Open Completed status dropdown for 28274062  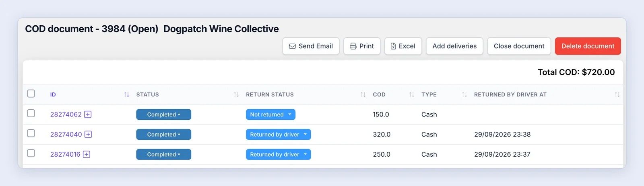click(164, 114)
